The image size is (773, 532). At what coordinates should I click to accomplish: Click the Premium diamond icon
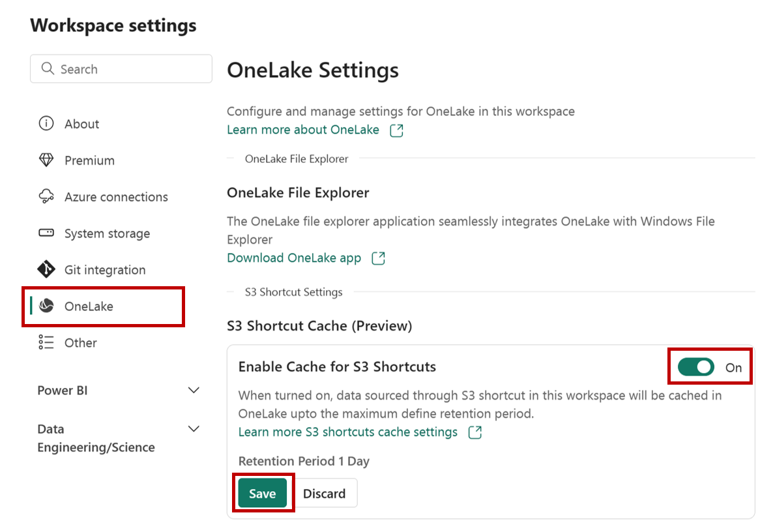pyautogui.click(x=46, y=160)
